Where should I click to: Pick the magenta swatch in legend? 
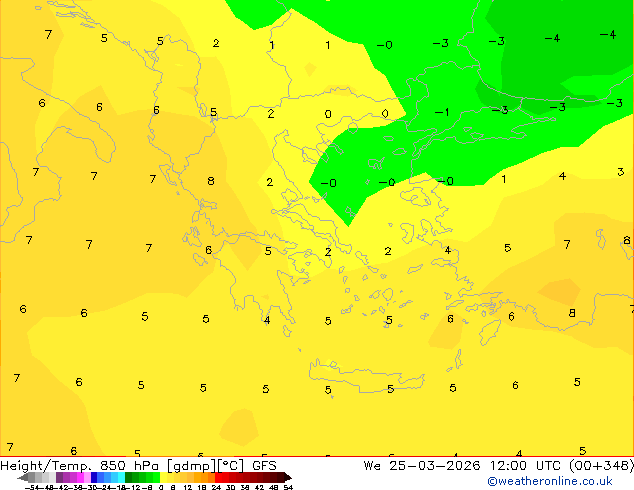point(80,477)
